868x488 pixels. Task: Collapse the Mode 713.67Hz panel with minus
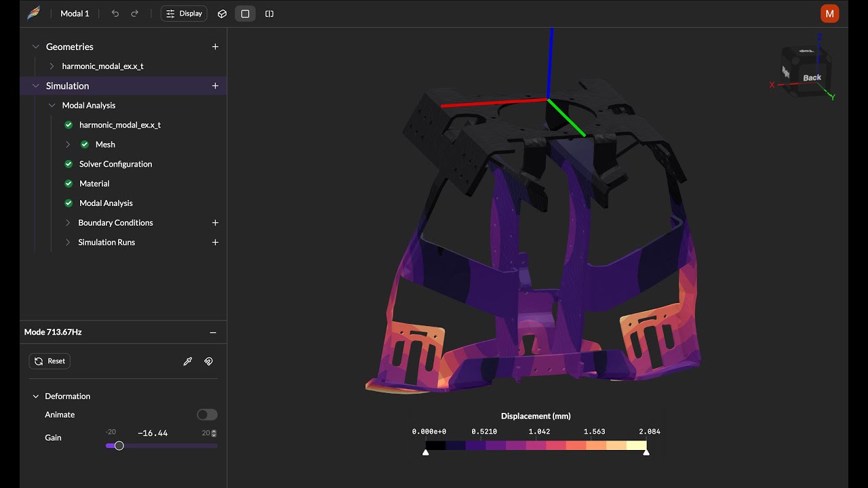point(213,332)
